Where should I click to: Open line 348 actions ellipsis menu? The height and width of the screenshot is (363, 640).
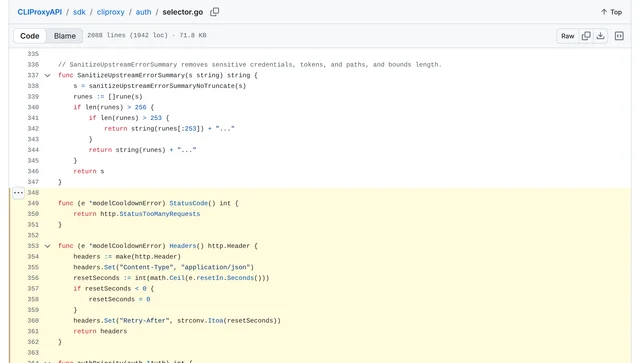pyautogui.click(x=18, y=193)
